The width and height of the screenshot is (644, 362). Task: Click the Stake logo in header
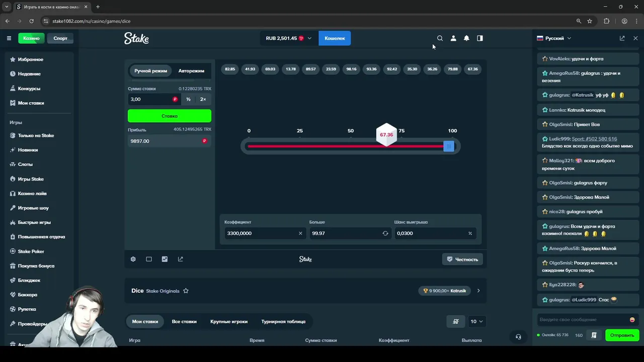pyautogui.click(x=136, y=38)
